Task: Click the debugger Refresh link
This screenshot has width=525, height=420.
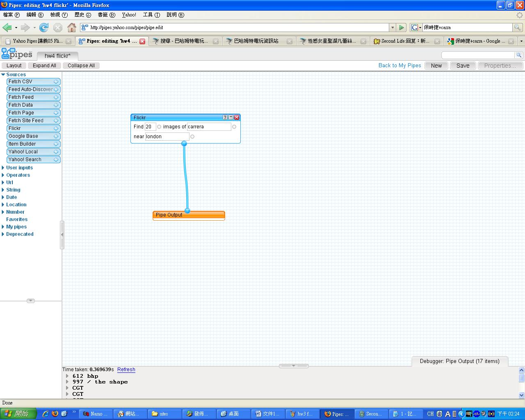Action: 126,370
